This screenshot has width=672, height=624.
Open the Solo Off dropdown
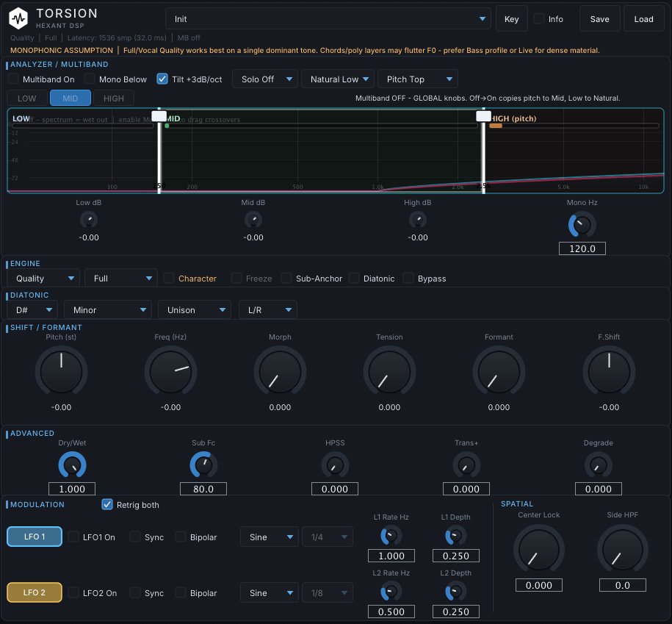pos(265,79)
